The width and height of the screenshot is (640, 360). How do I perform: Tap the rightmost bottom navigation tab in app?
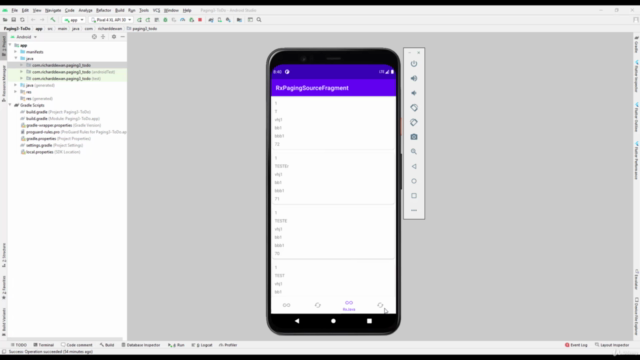[380, 305]
